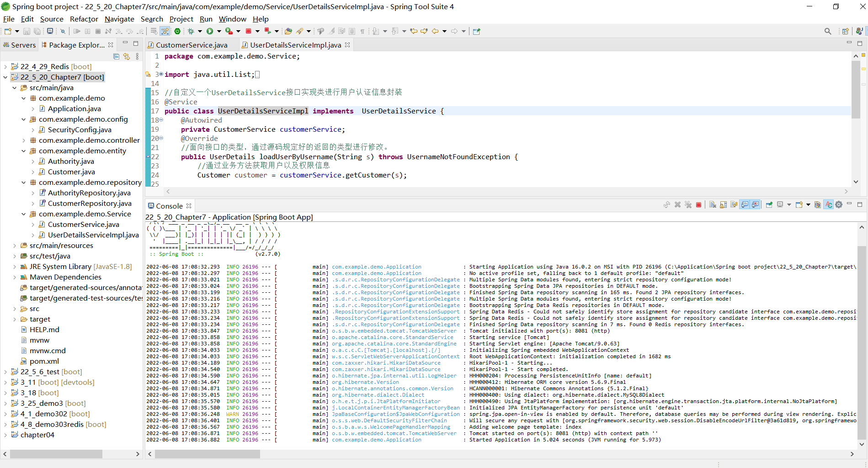
Task: Click the Remove All Terminated Launches icon
Action: pyautogui.click(x=688, y=205)
